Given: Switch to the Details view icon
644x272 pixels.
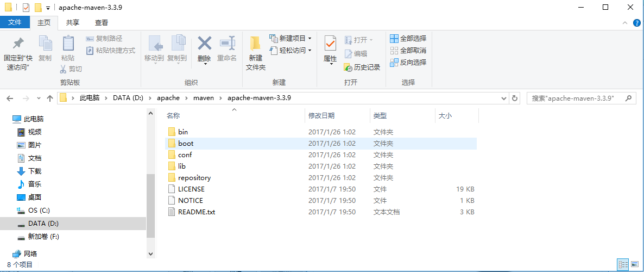Looking at the screenshot, I should tap(623, 264).
